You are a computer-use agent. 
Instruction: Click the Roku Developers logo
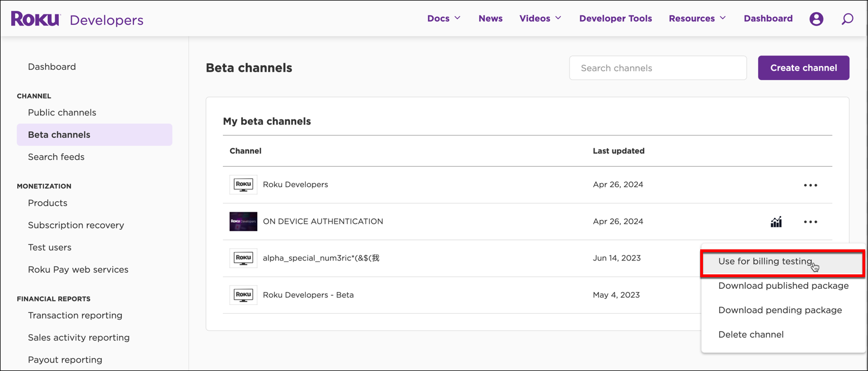(x=35, y=18)
